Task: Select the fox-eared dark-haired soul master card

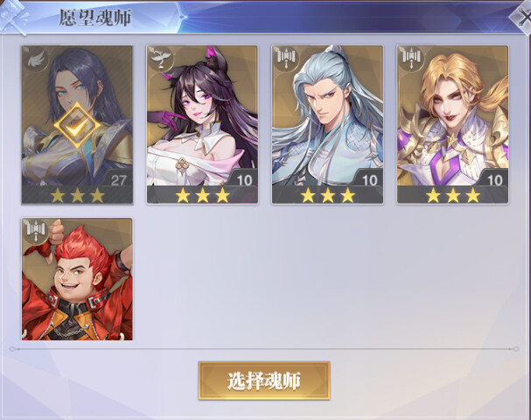Action: 202,124
